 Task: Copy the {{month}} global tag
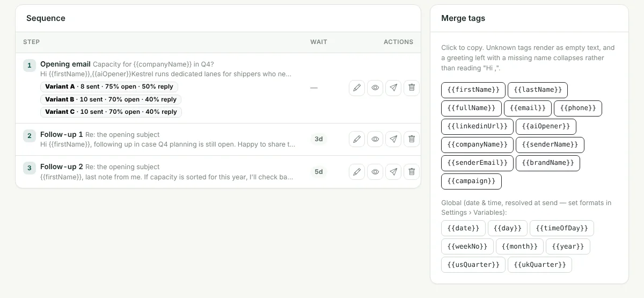(519, 246)
